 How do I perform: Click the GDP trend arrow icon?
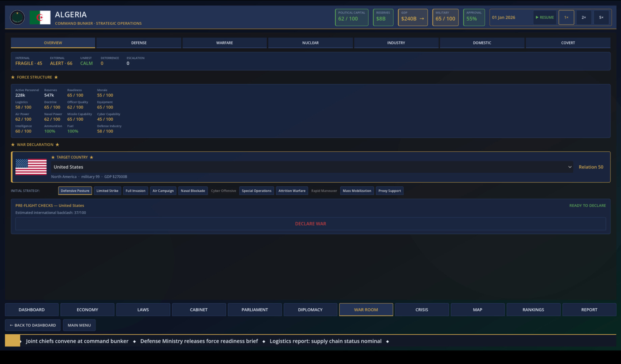tap(422, 19)
